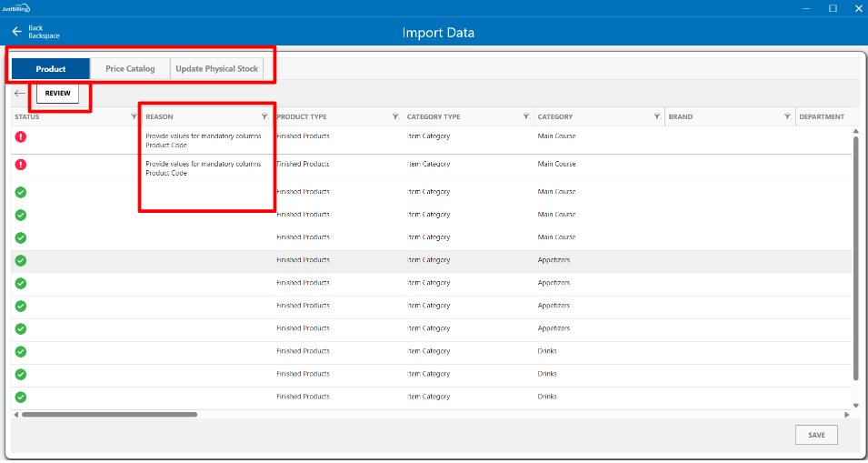
Task: Click the Back arrow icon in header
Action: point(16,32)
